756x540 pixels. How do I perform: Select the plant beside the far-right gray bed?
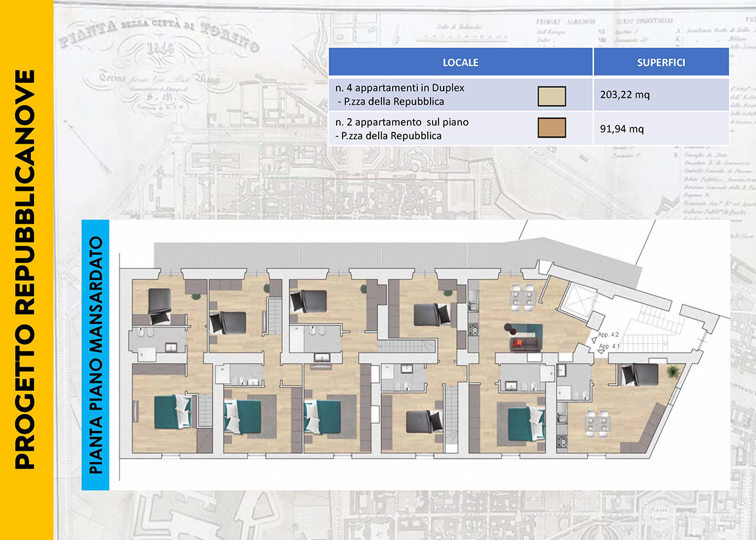[x=671, y=373]
